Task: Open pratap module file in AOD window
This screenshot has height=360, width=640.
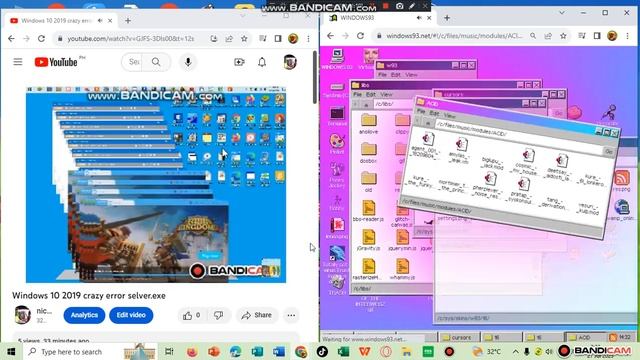Action: (x=522, y=190)
